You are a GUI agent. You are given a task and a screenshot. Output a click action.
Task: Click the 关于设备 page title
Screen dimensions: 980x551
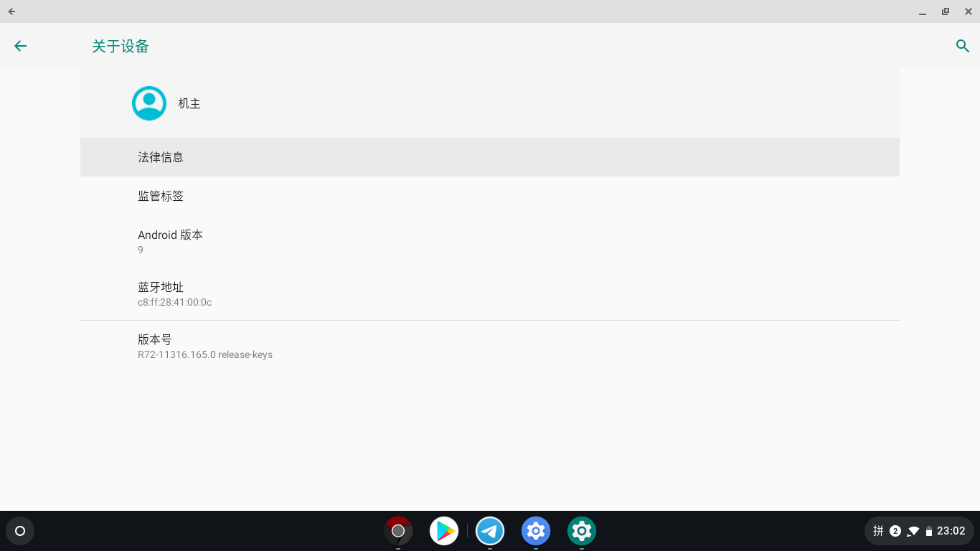[x=121, y=46]
